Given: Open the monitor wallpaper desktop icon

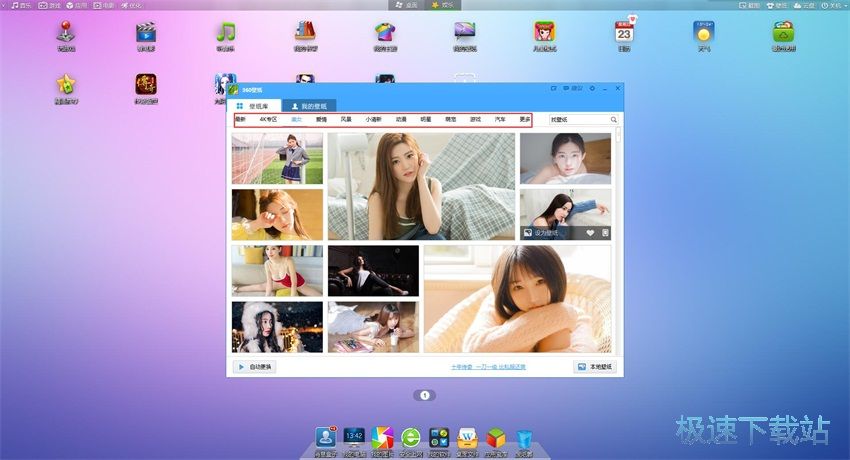Looking at the screenshot, I should pyautogui.click(x=465, y=32).
